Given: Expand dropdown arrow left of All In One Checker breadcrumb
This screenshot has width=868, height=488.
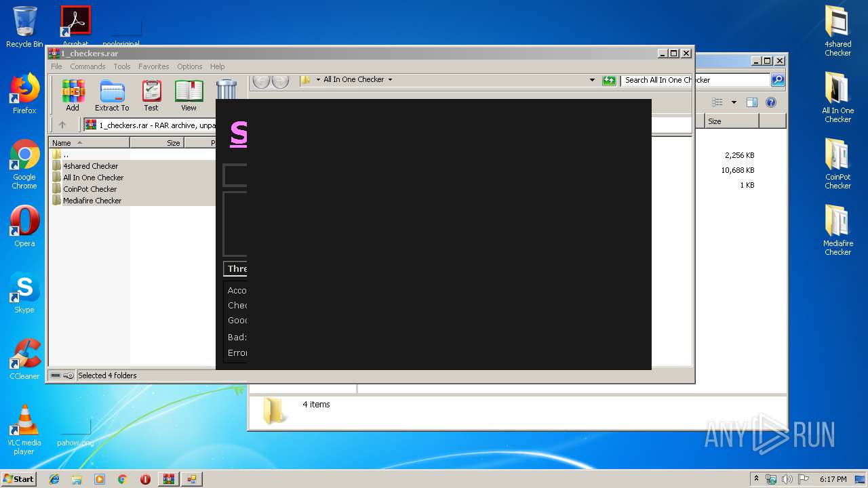Looking at the screenshot, I should pos(318,79).
